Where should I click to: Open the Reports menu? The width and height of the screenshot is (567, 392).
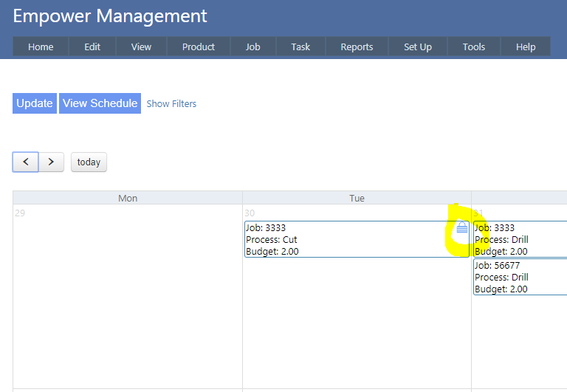pos(357,47)
